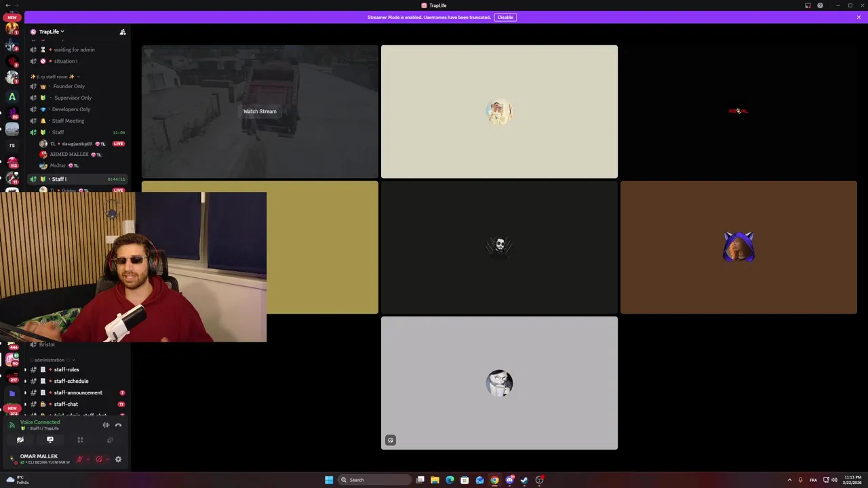Open the green A server icon
The width and height of the screenshot is (868, 488).
[x=12, y=97]
